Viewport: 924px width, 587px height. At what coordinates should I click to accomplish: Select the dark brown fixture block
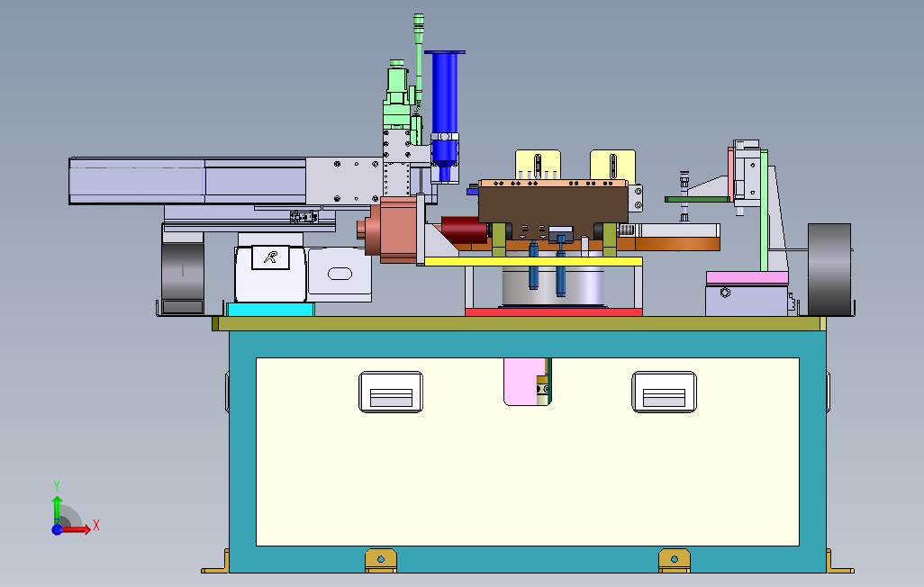[x=553, y=204]
